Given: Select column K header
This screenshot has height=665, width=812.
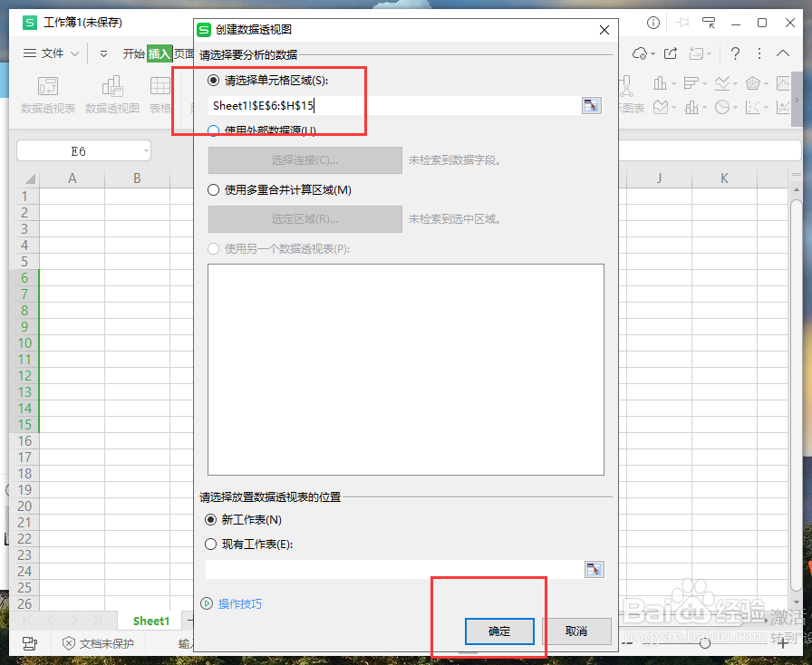Looking at the screenshot, I should click(724, 178).
